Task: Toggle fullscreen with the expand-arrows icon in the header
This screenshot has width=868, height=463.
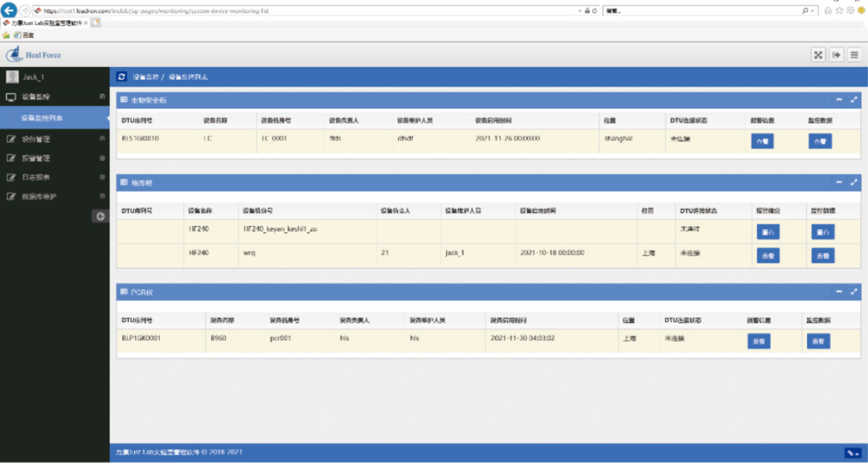Action: click(x=818, y=55)
